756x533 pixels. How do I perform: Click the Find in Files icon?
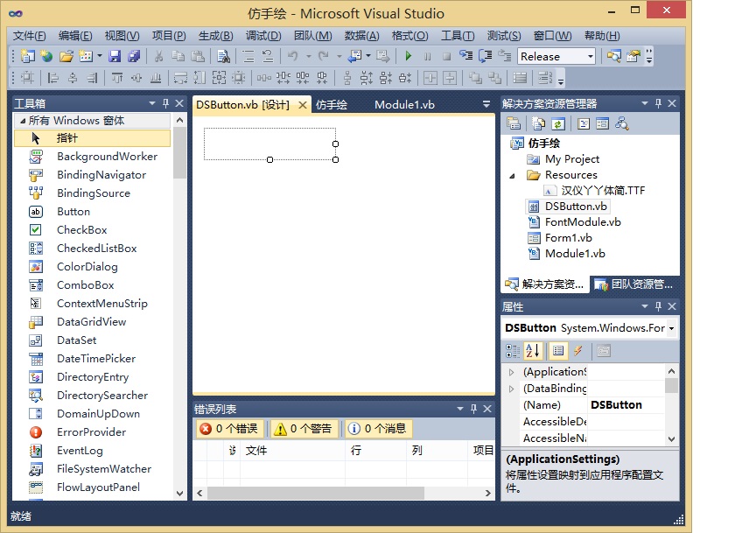[223, 56]
